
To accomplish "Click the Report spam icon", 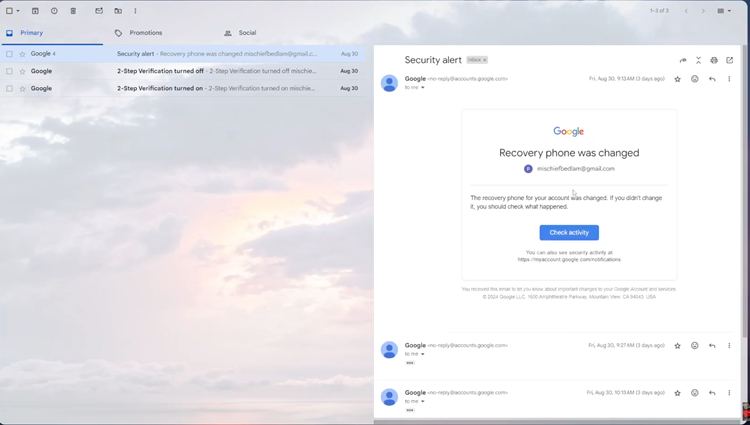I will (54, 11).
